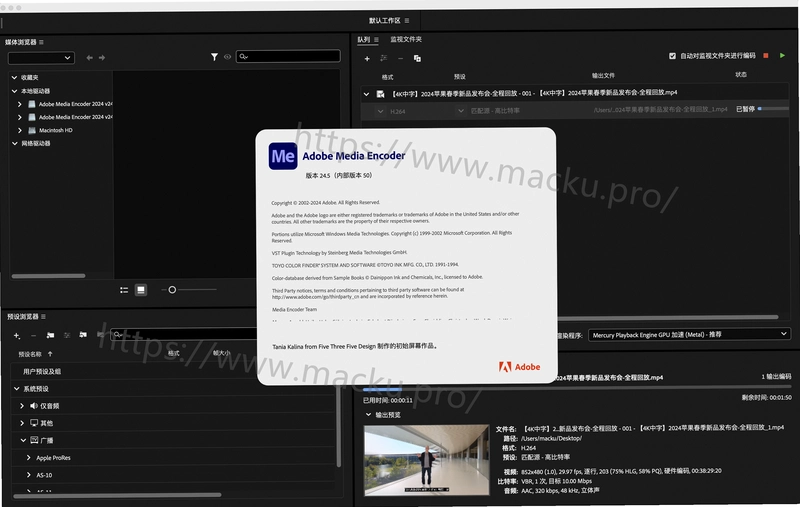The height and width of the screenshot is (507, 800).
Task: Remove preset with minus icon
Action: point(33,336)
